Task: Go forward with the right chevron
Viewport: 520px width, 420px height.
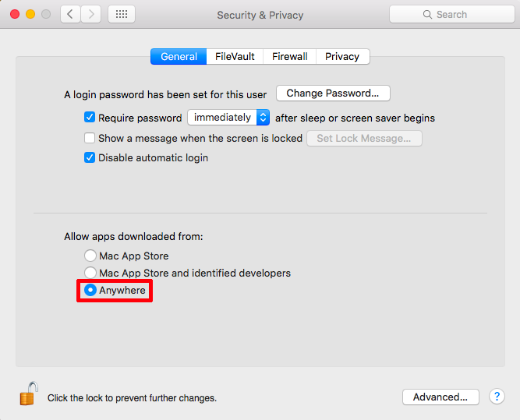Action: pos(91,14)
